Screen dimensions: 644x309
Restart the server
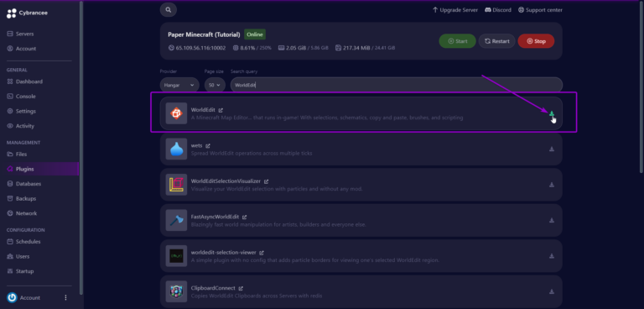point(497,41)
